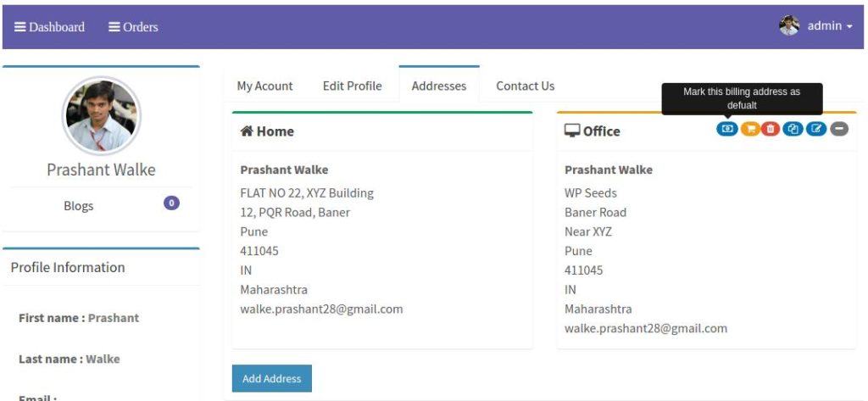Edit the Office address with pencil icon
This screenshot has width=868, height=401.
click(816, 129)
